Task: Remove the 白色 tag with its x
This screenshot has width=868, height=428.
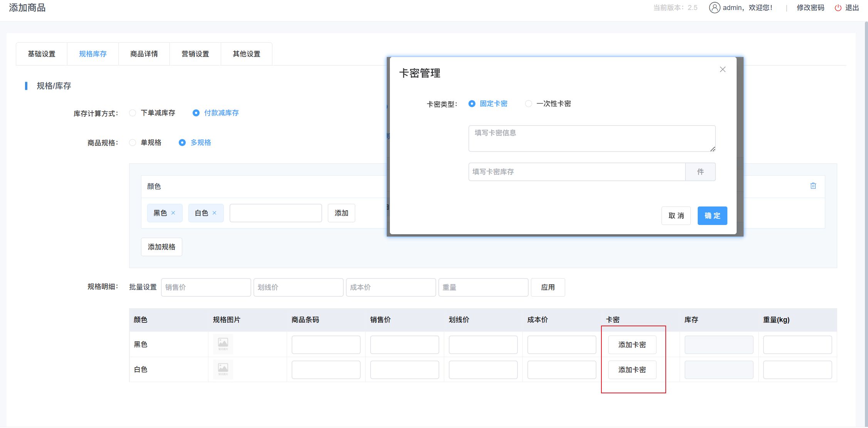Action: tap(215, 213)
